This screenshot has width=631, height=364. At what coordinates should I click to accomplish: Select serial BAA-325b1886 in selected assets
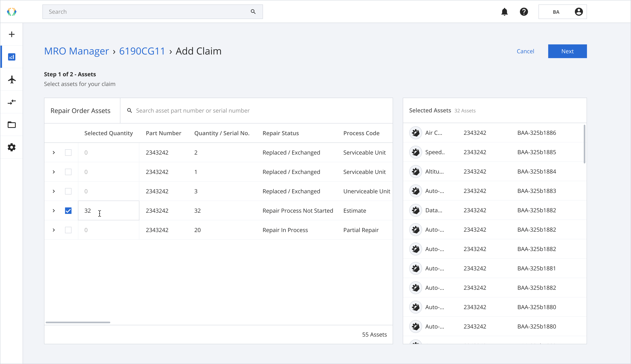(x=536, y=133)
